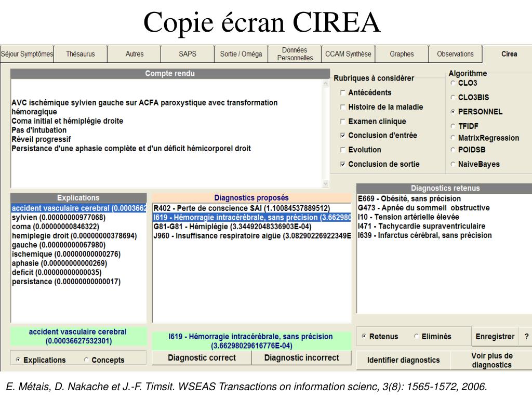Image resolution: width=532 pixels, height=399 pixels.
Task: Open the Séjour Symptômes tab
Action: point(27,54)
